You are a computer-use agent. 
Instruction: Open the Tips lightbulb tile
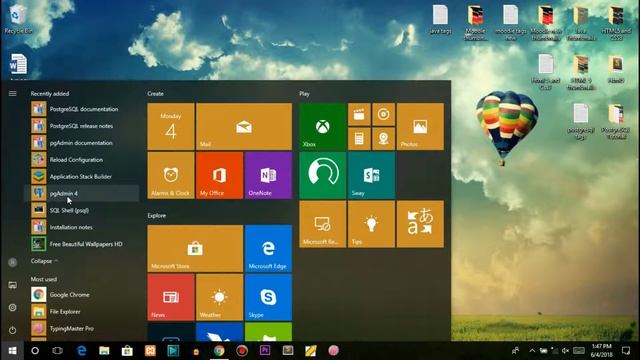pos(371,224)
